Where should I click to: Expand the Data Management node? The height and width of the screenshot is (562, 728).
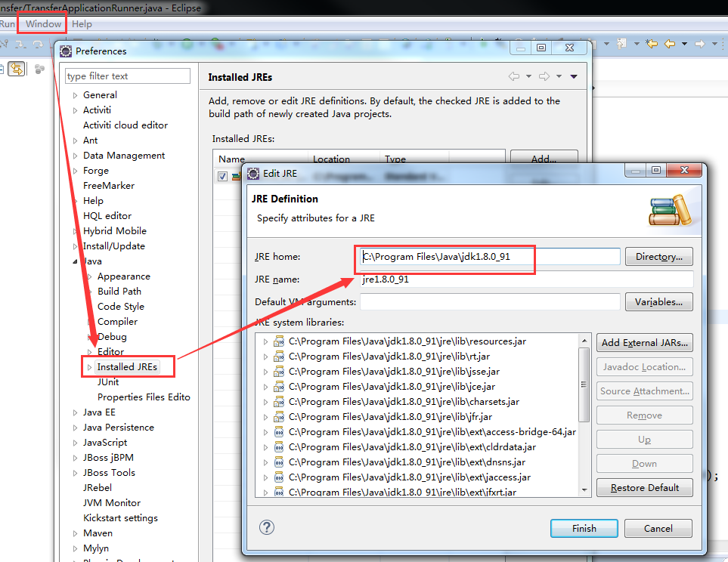coord(75,156)
